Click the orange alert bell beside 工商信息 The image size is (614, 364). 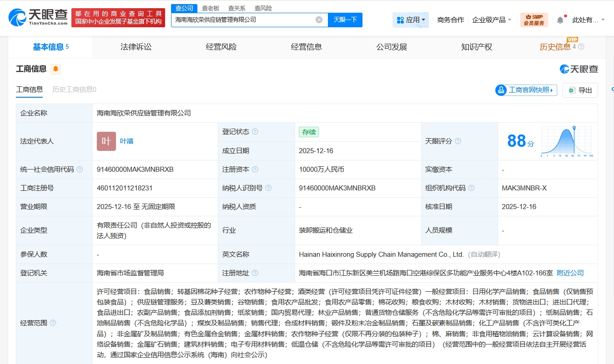click(55, 69)
